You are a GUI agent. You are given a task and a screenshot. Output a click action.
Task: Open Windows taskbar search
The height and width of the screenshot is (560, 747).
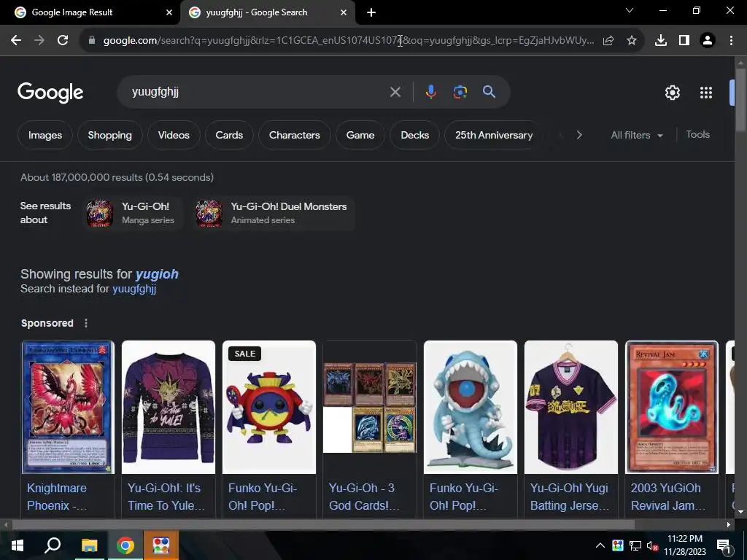(53, 545)
